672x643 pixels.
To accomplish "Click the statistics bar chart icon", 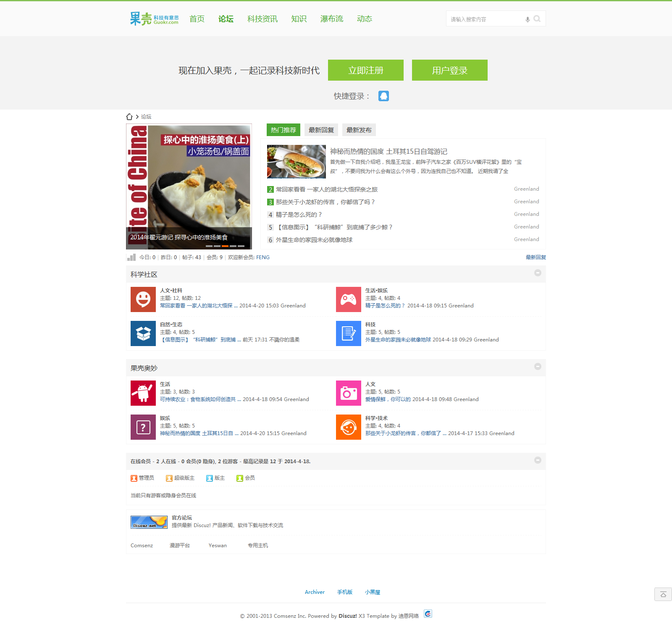I will point(131,257).
